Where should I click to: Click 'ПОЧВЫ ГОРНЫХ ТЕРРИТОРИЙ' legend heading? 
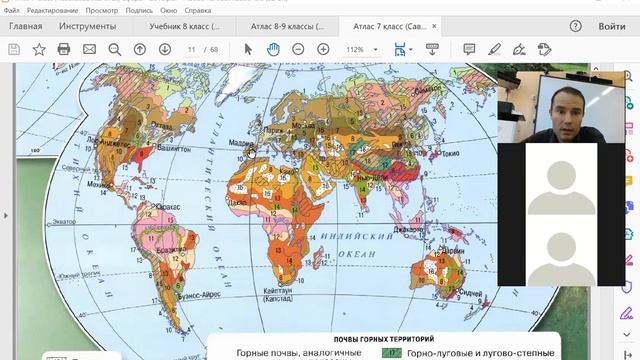coord(384,339)
